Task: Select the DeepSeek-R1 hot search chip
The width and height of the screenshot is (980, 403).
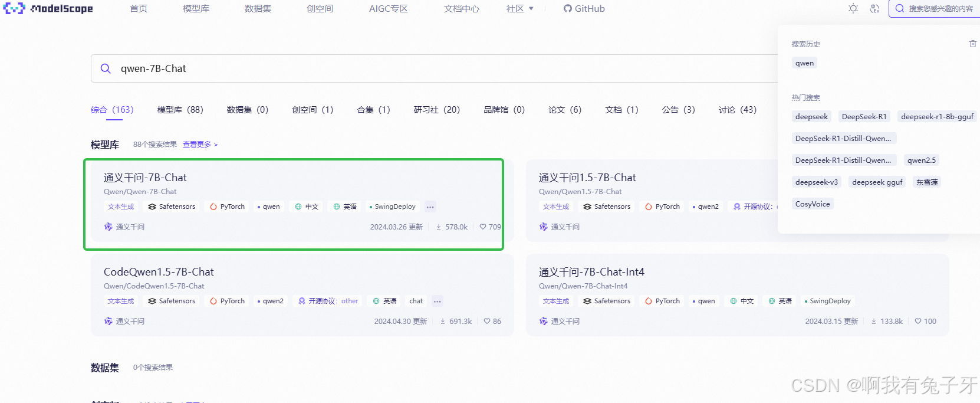Action: (864, 116)
